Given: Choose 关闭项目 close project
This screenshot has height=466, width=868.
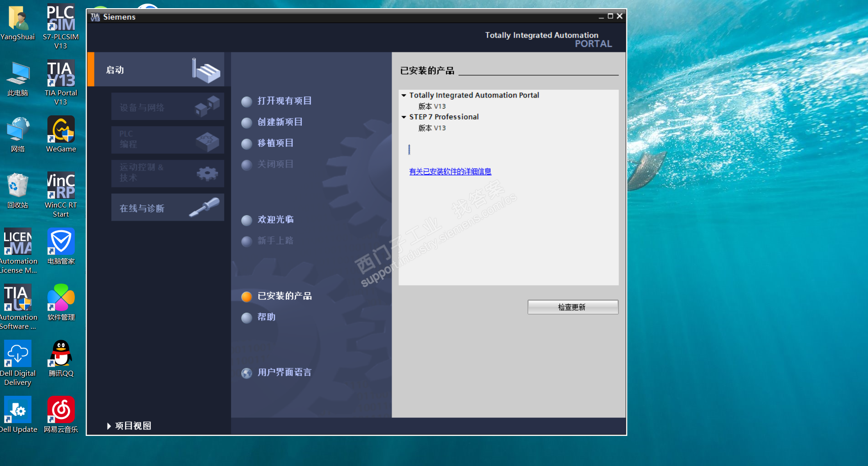Looking at the screenshot, I should coord(268,164).
